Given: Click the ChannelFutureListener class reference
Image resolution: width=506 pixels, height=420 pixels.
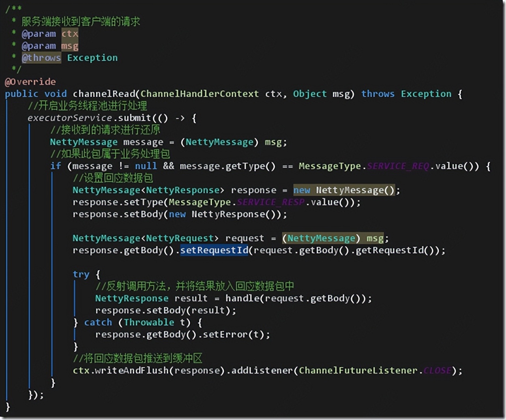Looking at the screenshot, I should [358, 371].
